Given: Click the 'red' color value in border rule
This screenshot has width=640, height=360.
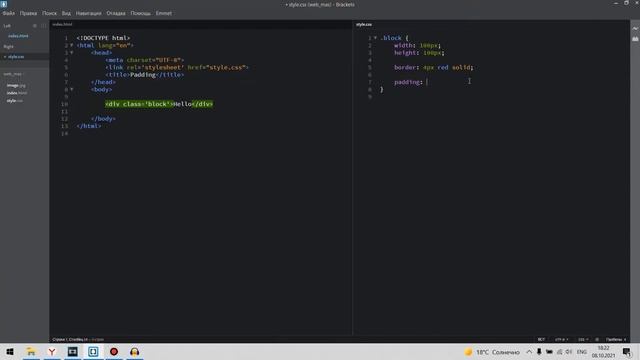Looking at the screenshot, I should 443,67.
